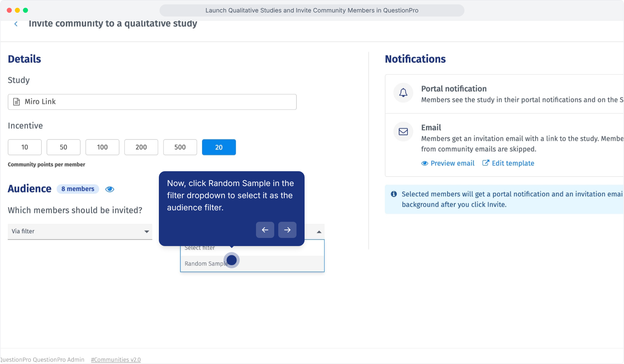
Task: Choose Random Sample from the filter list
Action: 252,264
